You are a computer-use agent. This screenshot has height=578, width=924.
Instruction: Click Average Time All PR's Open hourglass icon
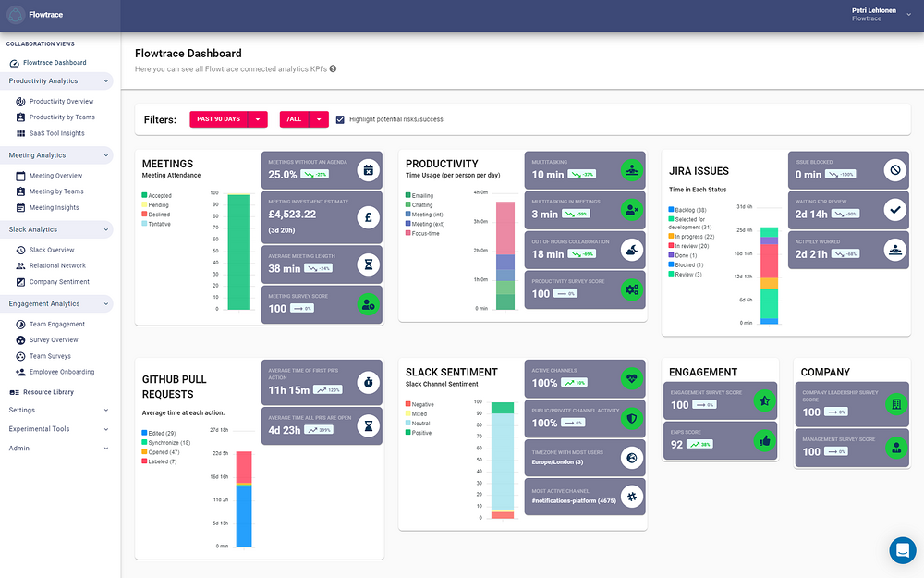(x=369, y=425)
